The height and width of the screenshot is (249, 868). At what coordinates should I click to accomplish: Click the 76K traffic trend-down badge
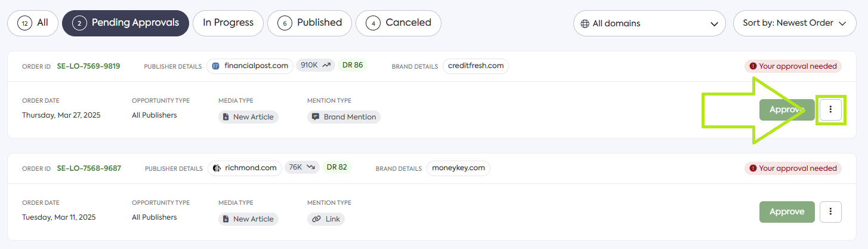302,167
